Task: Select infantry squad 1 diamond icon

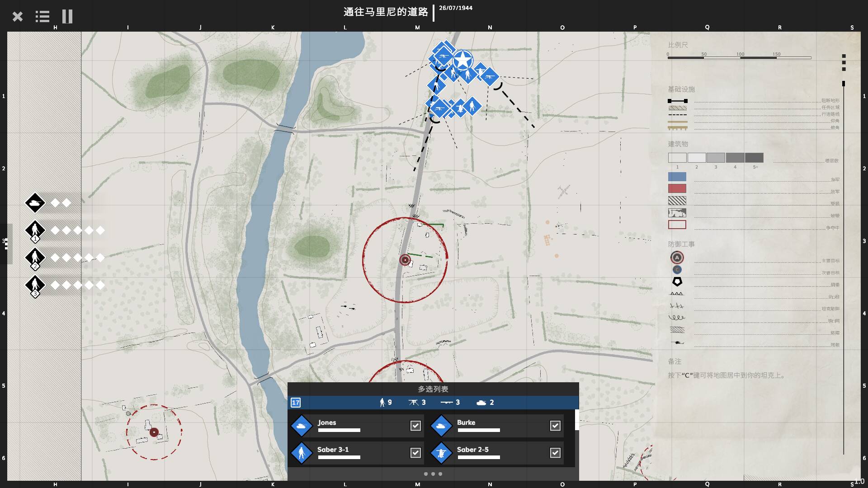Action: click(35, 230)
